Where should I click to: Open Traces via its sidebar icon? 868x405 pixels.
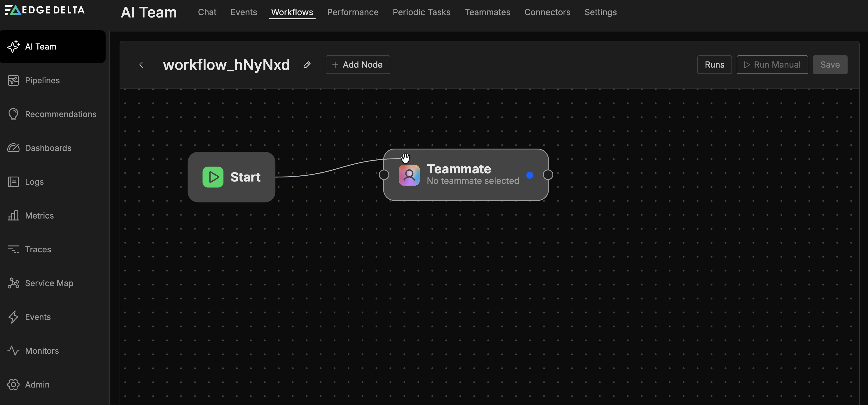(x=13, y=249)
